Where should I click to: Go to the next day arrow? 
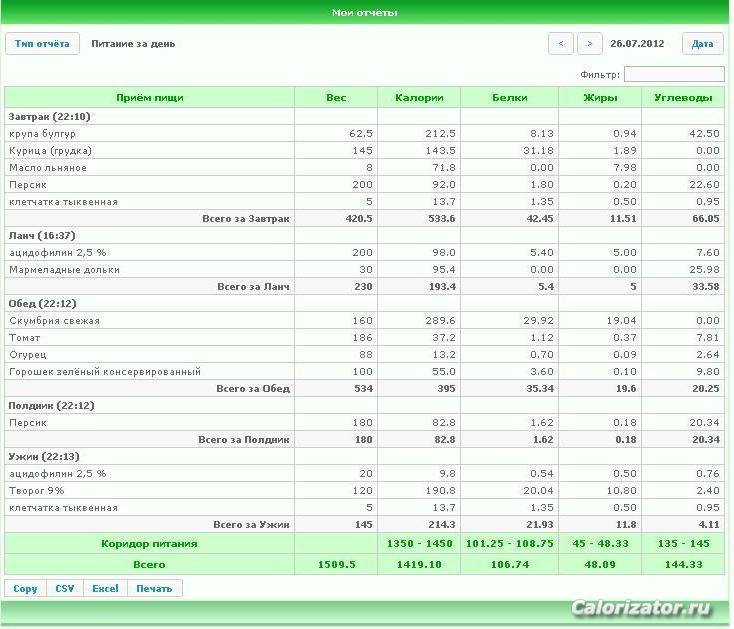tap(589, 44)
